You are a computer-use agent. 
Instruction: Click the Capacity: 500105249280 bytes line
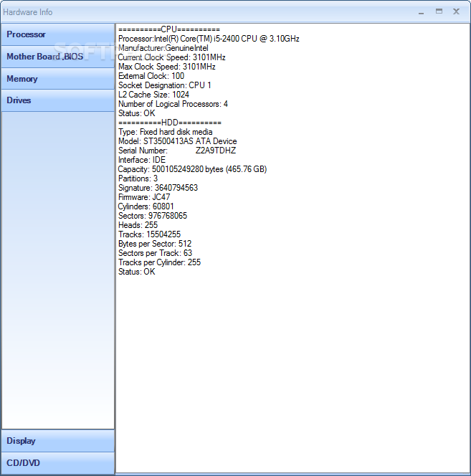point(193,169)
